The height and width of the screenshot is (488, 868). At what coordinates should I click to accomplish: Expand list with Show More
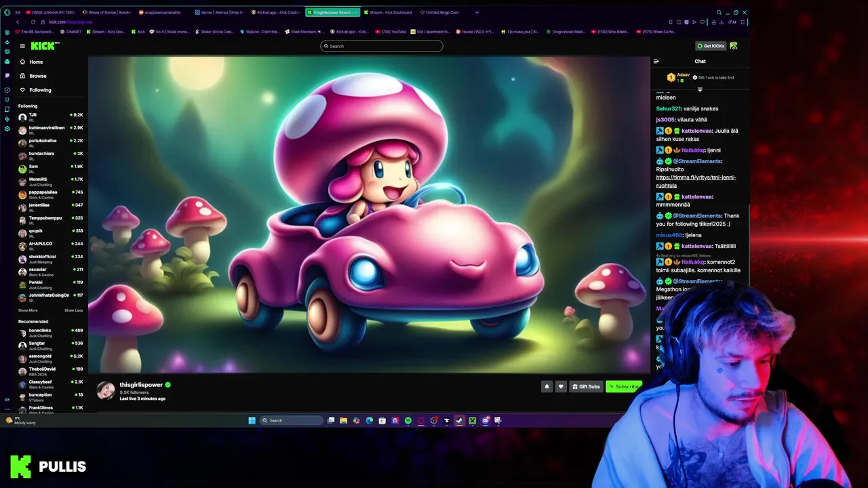[28, 310]
